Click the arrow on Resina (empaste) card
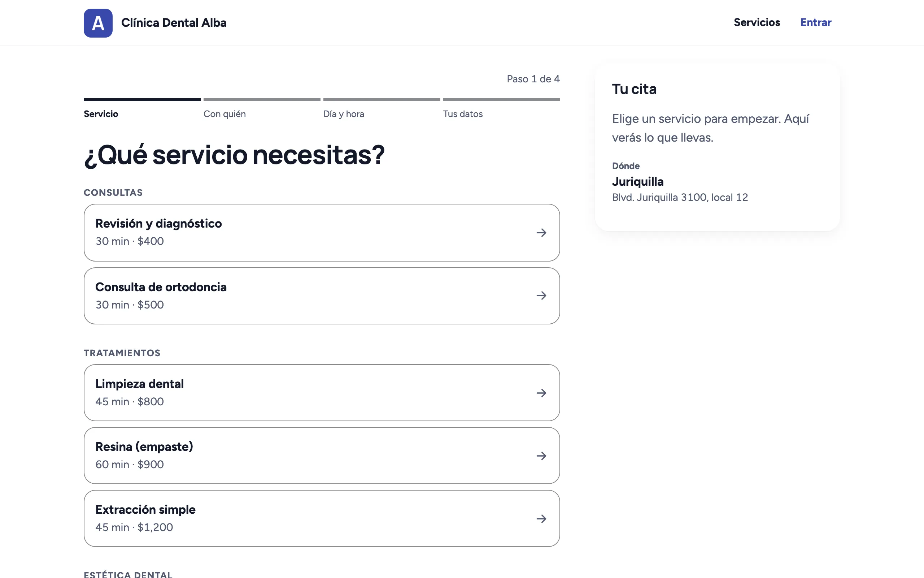Image resolution: width=924 pixels, height=578 pixels. coord(541,456)
